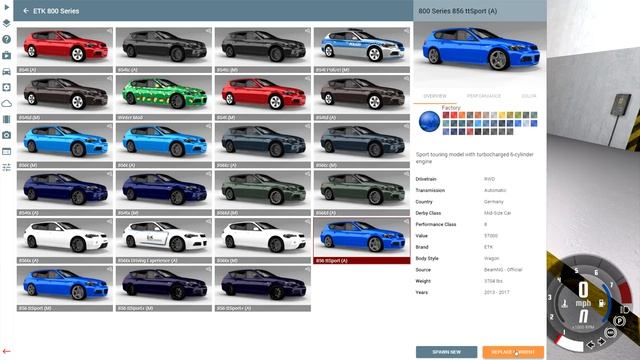Click the 'Wagon' body style value

[491, 258]
